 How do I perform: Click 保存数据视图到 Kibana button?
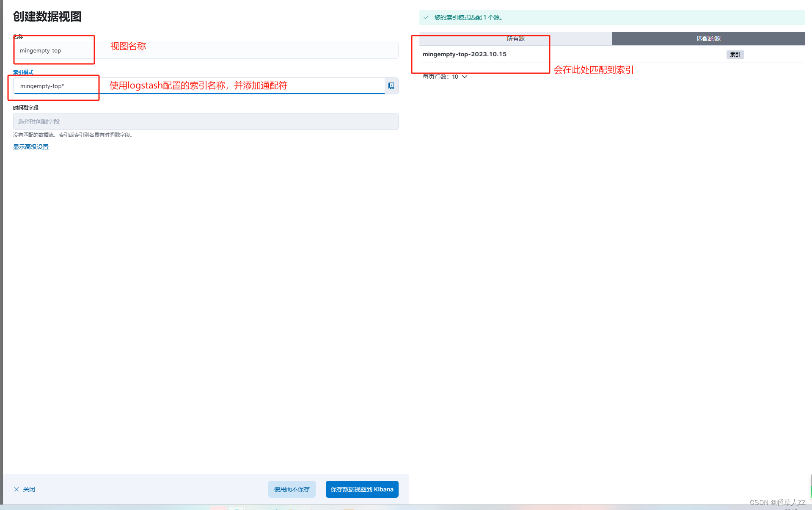click(362, 489)
